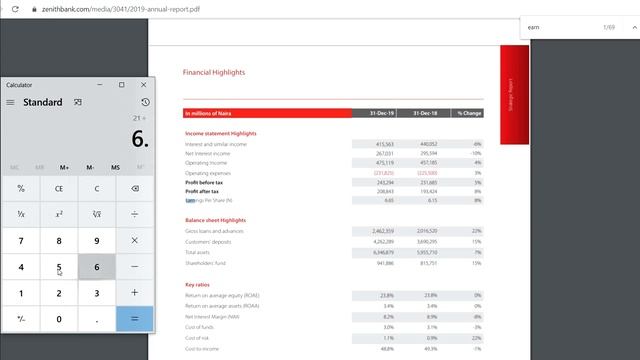The width and height of the screenshot is (640, 360).
Task: Click the red Strategic Report side tab
Action: click(x=514, y=95)
